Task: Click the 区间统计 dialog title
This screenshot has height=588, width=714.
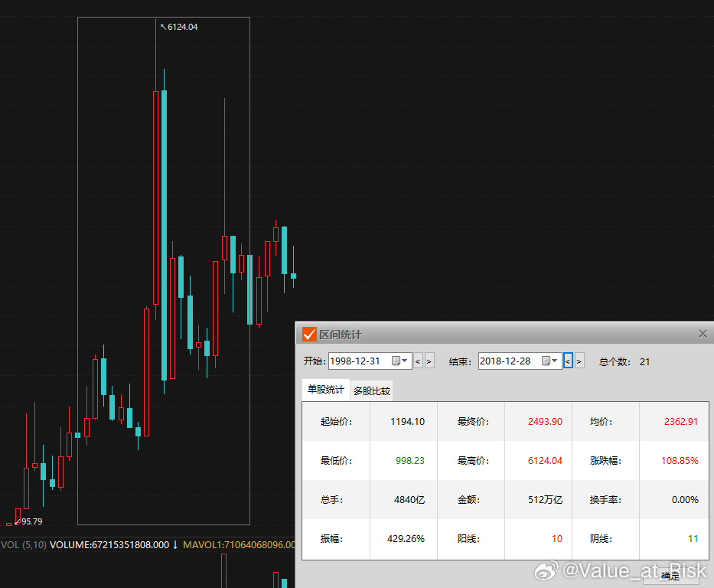Action: [340, 335]
